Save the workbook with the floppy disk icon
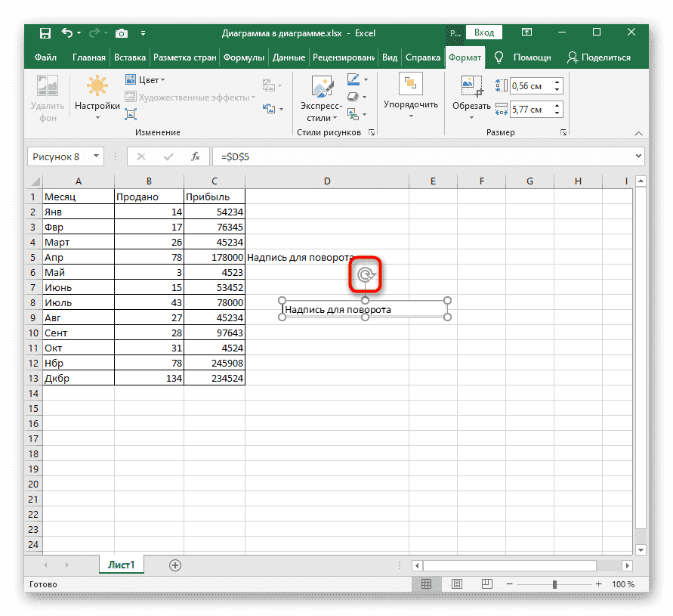 45,33
